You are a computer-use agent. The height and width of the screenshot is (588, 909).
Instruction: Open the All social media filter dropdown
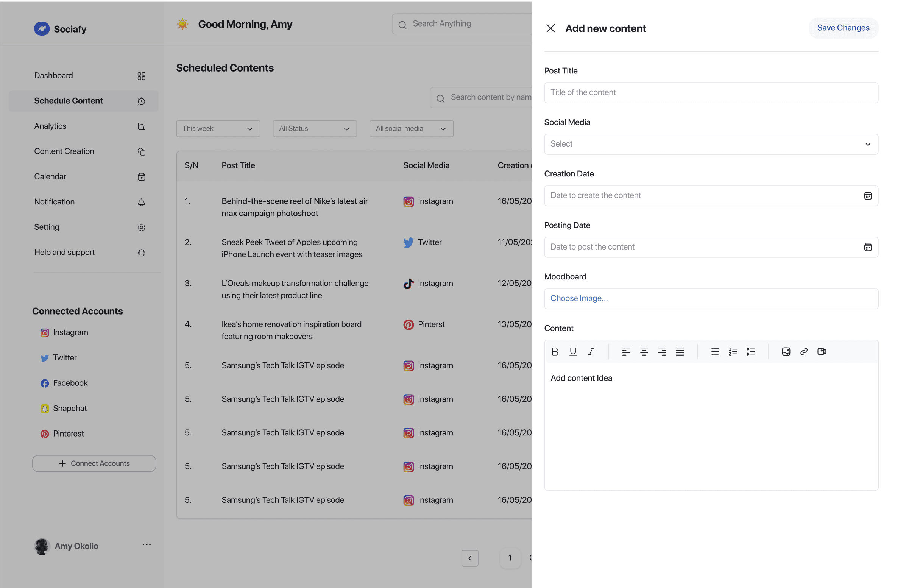tap(411, 129)
